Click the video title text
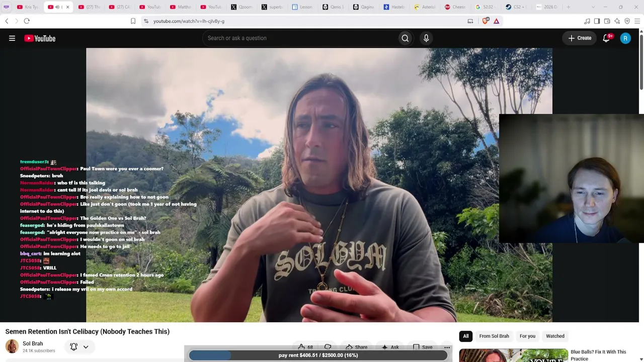The width and height of the screenshot is (644, 362). pos(88,331)
